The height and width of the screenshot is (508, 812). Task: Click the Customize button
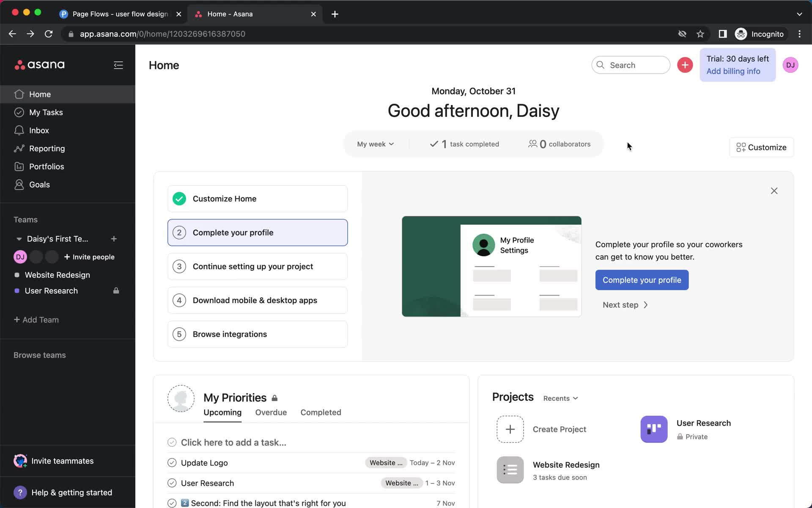761,147
